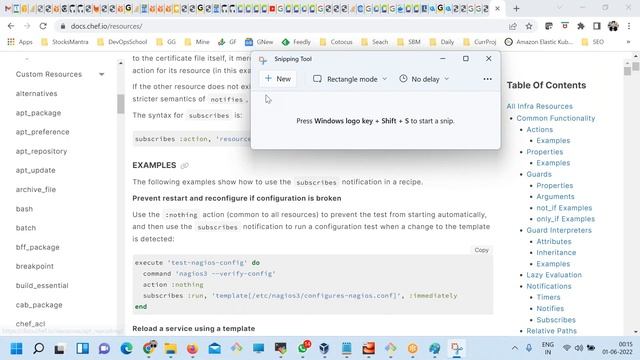The height and width of the screenshot is (360, 640).
Task: Show more bookmarks with overflow chevron
Action: coord(628,42)
